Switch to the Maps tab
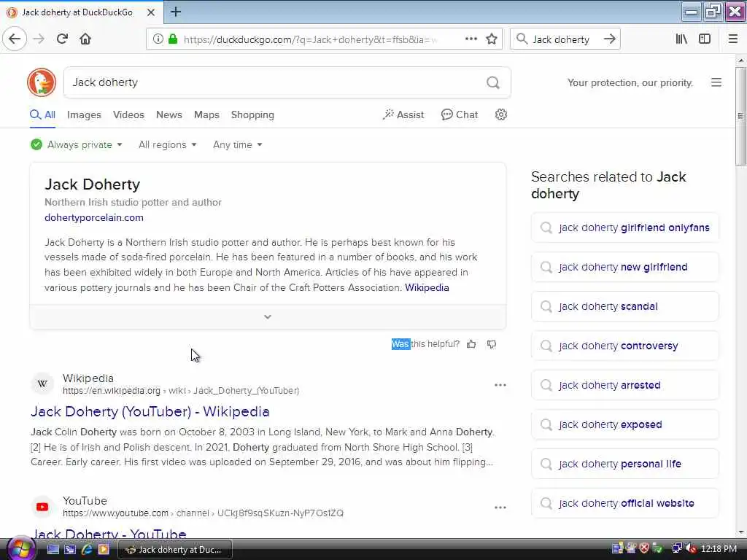This screenshot has height=560, width=747. point(206,114)
